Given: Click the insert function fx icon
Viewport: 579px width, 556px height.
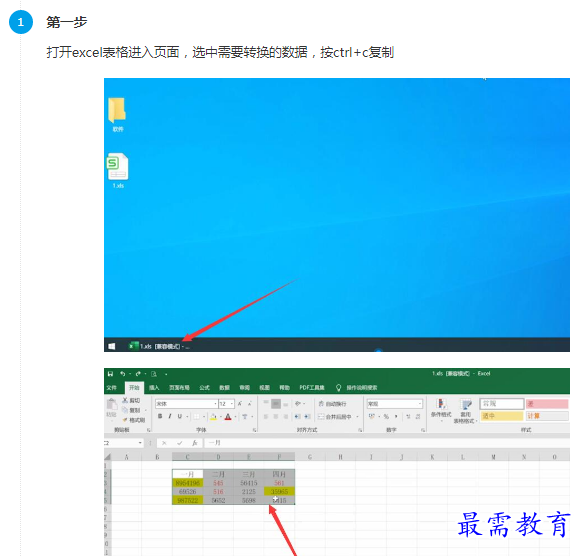Looking at the screenshot, I should click(195, 443).
